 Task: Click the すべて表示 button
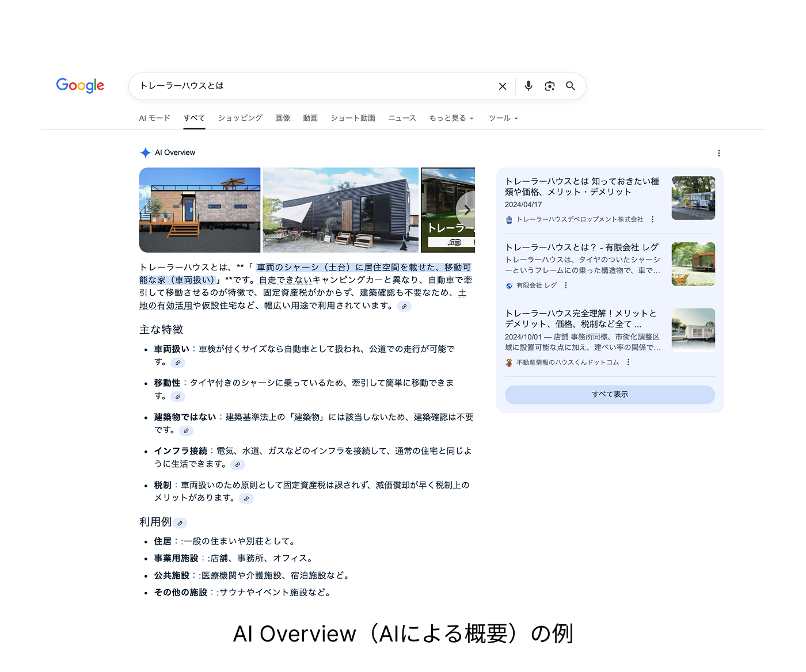(x=610, y=395)
